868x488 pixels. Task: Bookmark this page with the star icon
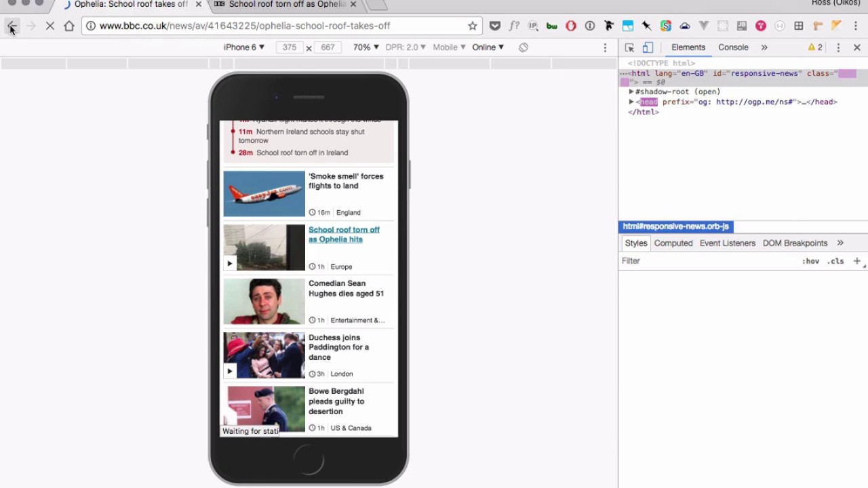coord(473,26)
